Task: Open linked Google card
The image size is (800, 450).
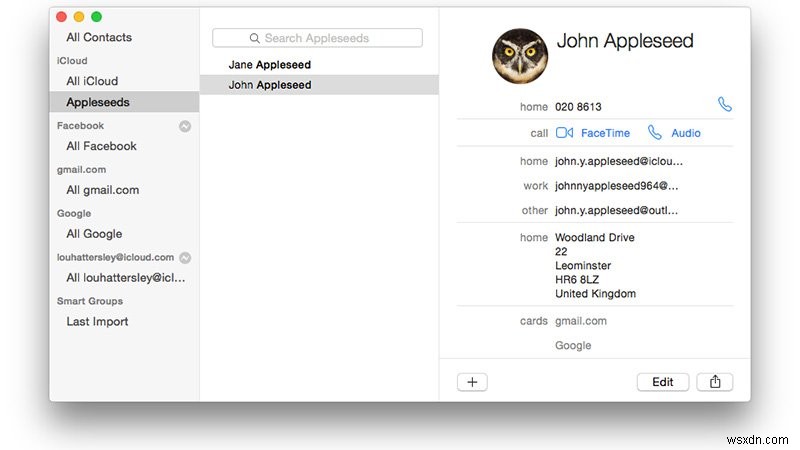Action: [573, 345]
